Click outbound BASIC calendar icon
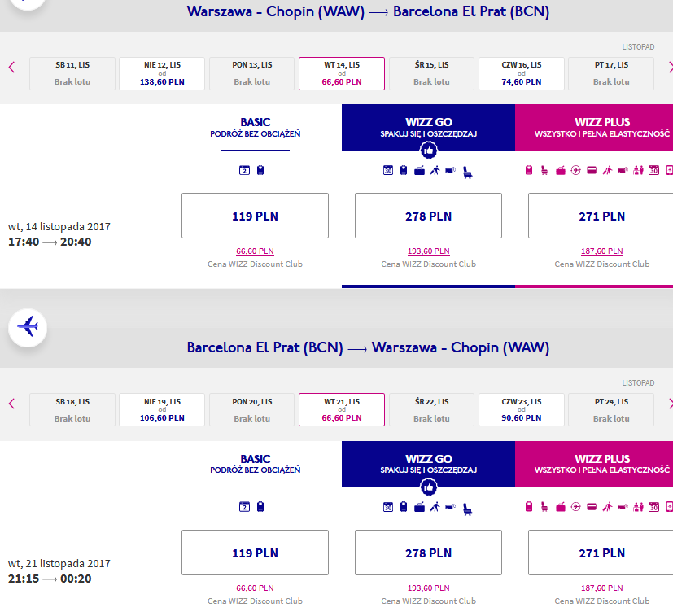This screenshot has width=673, height=616. point(244,170)
